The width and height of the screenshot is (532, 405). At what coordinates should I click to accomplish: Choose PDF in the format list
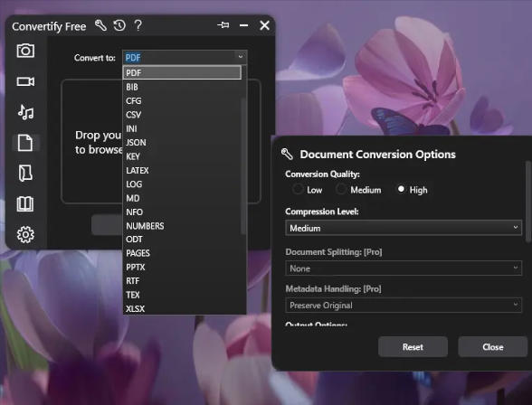click(x=182, y=72)
